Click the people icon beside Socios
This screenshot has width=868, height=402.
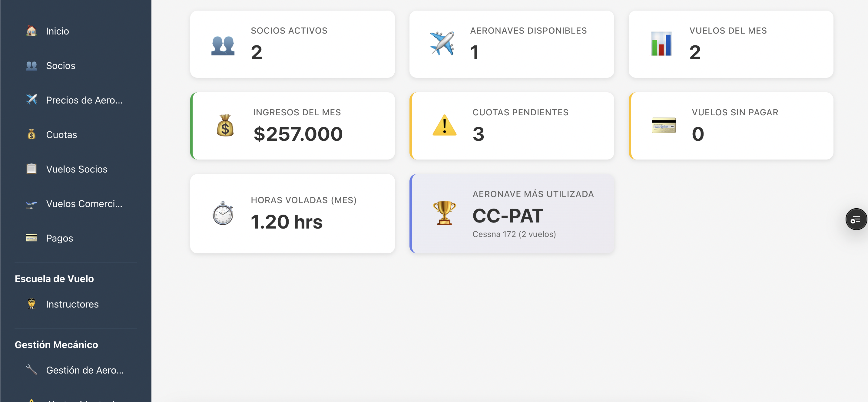[x=31, y=66]
